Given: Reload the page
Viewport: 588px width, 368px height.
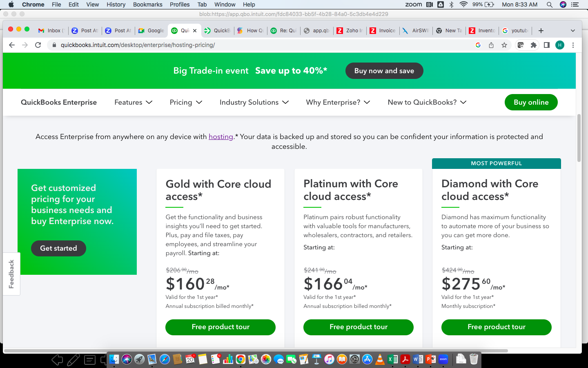Looking at the screenshot, I should click(x=38, y=45).
